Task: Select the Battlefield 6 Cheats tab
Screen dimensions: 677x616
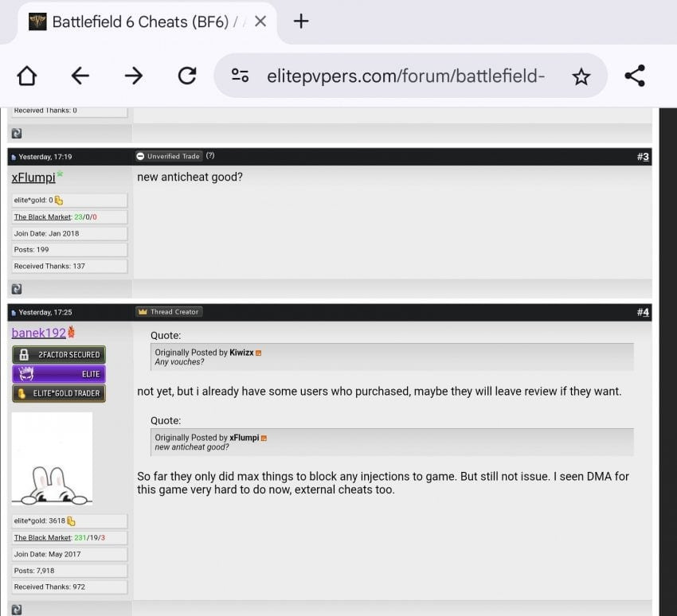Action: [147, 22]
